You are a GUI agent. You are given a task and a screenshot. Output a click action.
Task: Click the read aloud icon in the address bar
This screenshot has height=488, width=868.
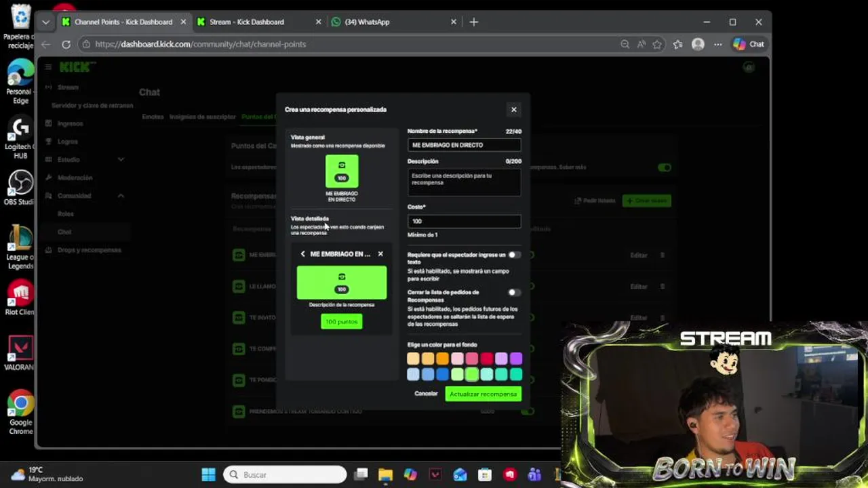[x=641, y=44]
